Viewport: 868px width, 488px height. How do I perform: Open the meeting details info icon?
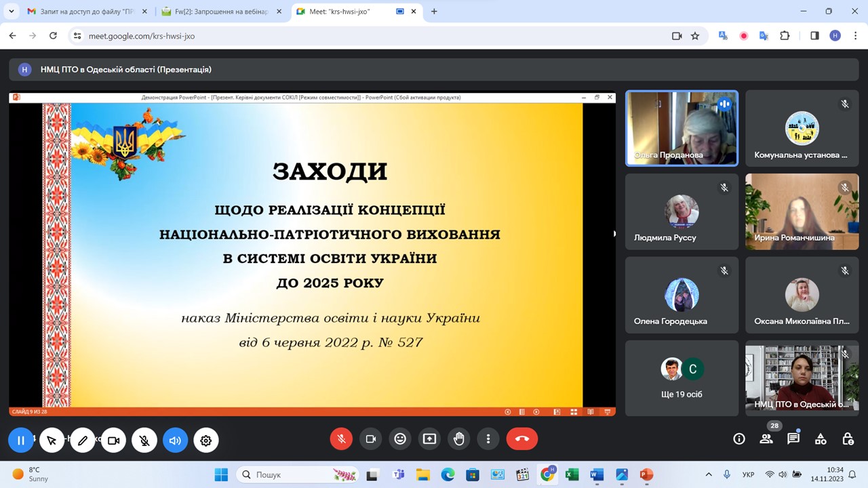[x=739, y=439]
